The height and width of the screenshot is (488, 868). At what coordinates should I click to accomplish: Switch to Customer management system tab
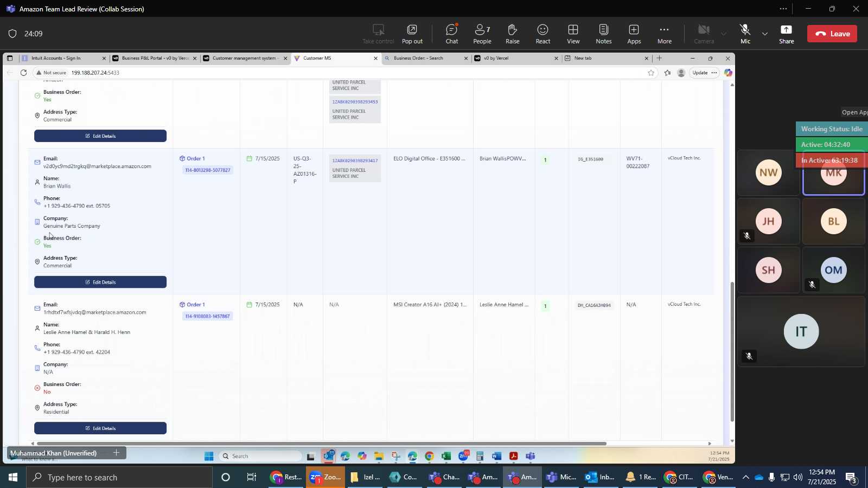pos(244,58)
